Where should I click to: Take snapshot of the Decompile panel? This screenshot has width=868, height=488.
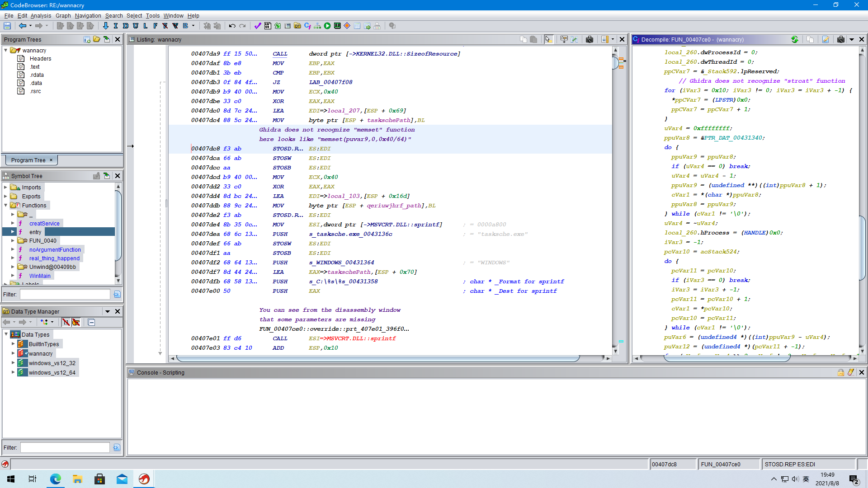(841, 39)
